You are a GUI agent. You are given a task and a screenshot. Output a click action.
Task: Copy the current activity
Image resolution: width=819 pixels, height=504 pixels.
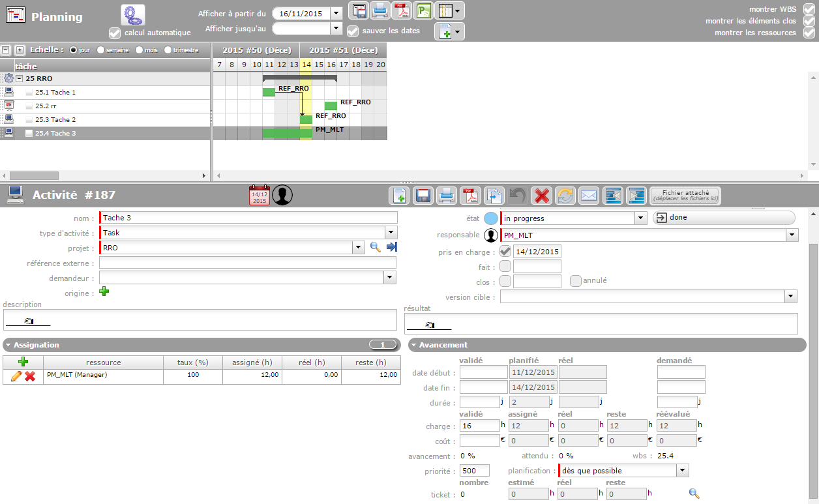point(494,196)
